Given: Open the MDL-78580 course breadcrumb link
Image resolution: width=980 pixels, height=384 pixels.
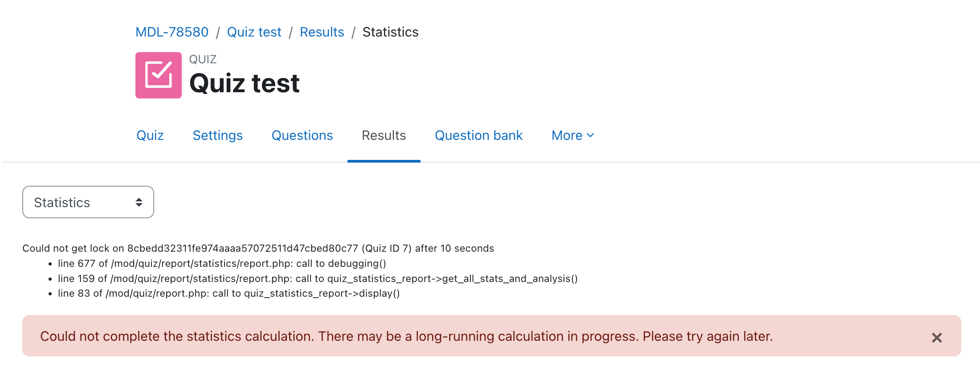Looking at the screenshot, I should click(172, 32).
